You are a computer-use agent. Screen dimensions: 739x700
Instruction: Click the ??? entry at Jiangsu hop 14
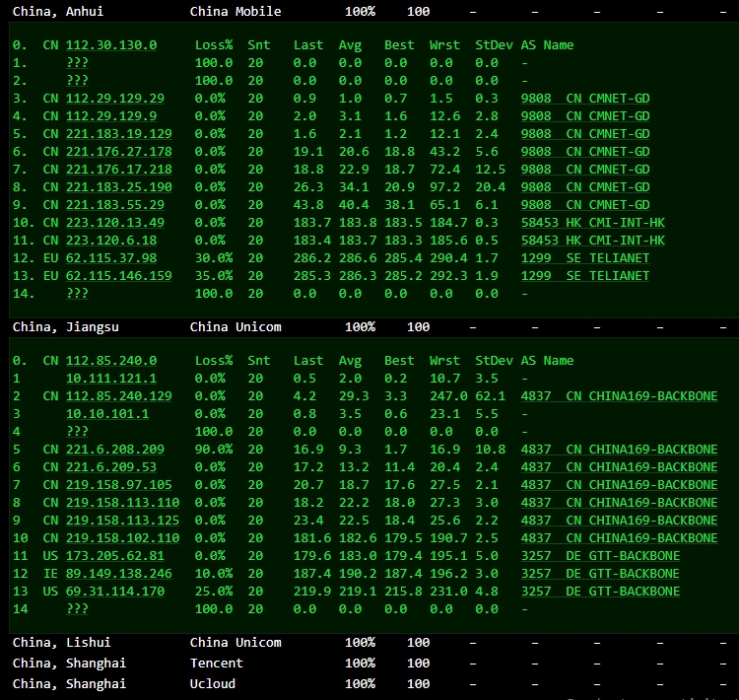(77, 609)
